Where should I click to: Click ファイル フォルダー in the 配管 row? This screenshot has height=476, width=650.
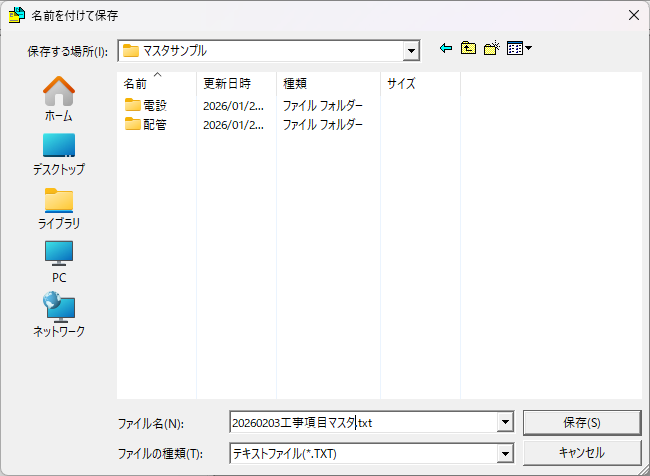(x=323, y=124)
